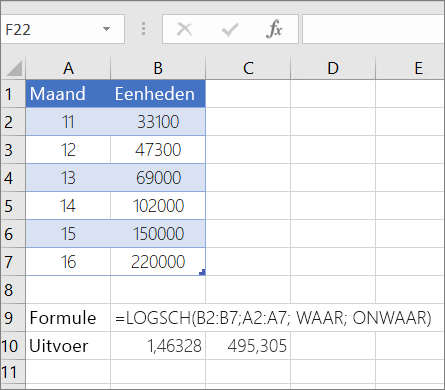Select row 1 header
This screenshot has width=445, height=390.
coord(13,94)
